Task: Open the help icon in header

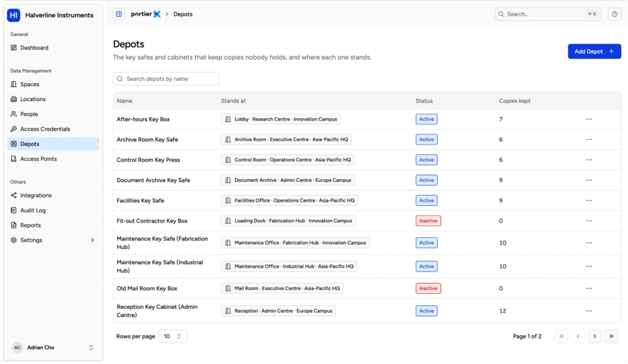Action: pyautogui.click(x=615, y=14)
